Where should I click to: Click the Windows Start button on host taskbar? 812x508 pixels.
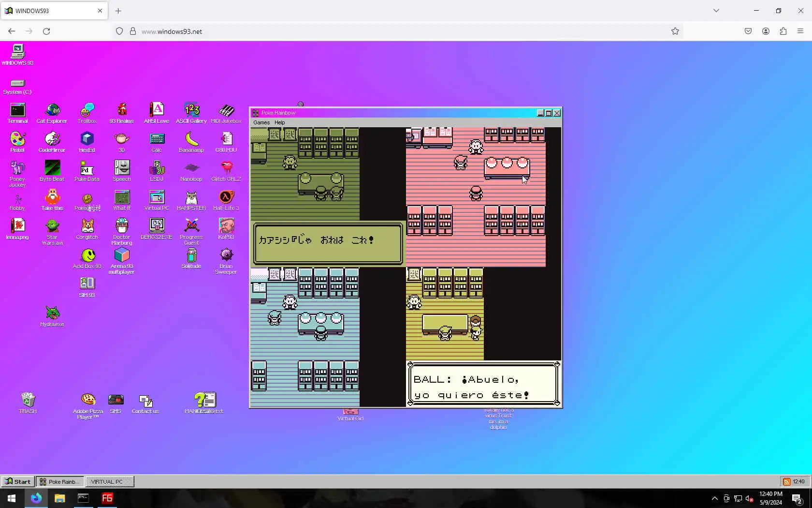(x=12, y=498)
